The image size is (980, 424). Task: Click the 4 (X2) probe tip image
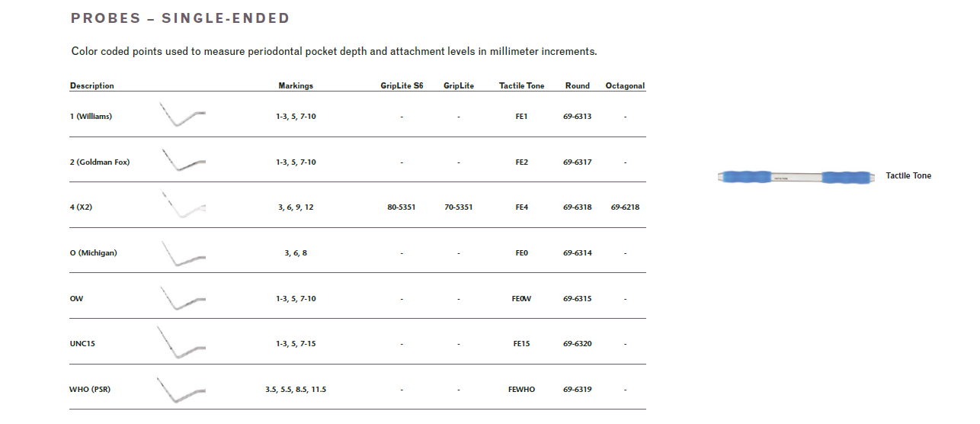coord(183,205)
